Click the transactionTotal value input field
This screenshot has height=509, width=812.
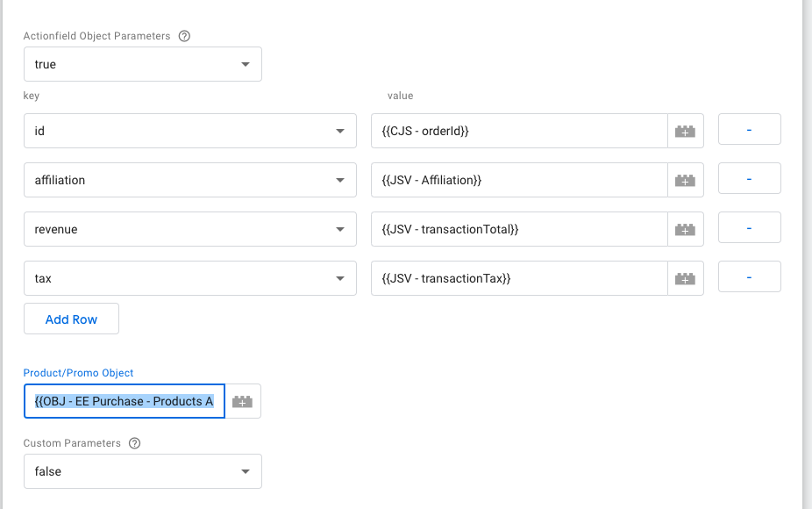[x=517, y=229]
